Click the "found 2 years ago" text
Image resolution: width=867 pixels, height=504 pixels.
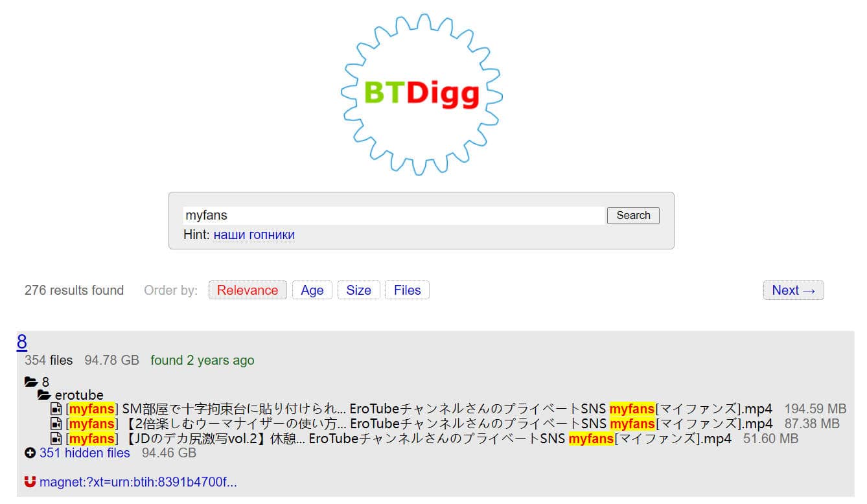202,360
